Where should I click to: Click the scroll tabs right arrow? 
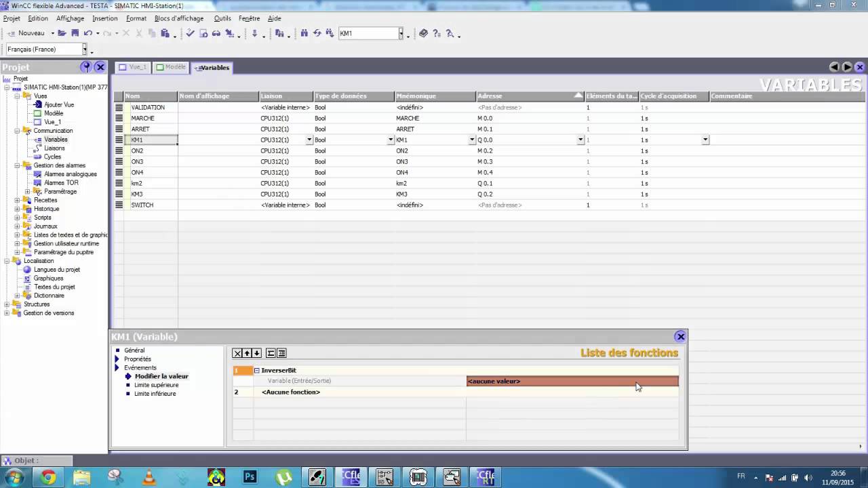coord(847,67)
